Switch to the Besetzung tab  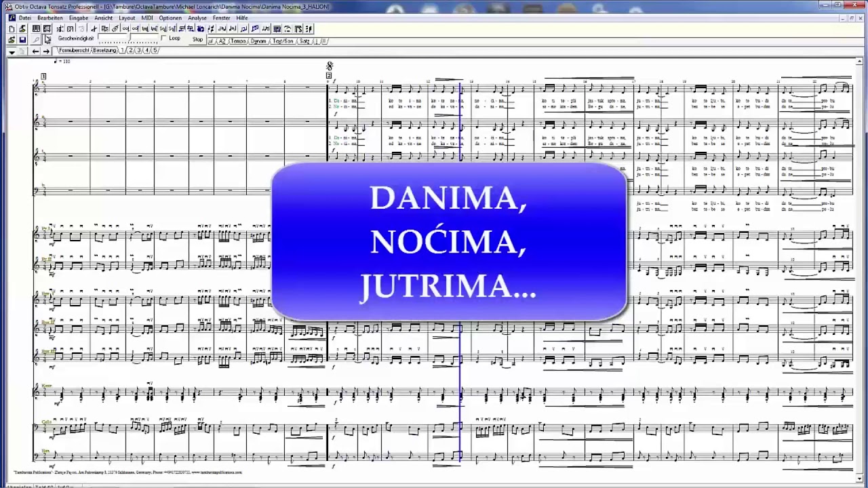104,51
